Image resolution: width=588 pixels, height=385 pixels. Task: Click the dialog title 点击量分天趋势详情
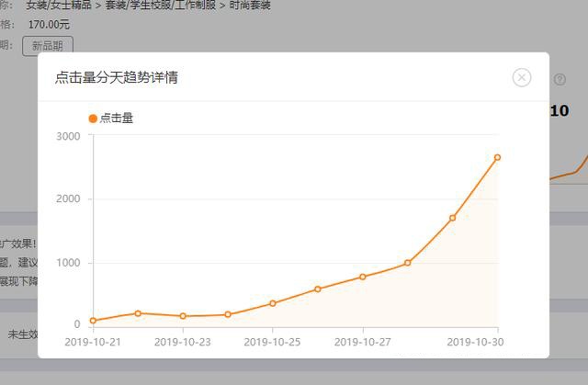point(117,77)
